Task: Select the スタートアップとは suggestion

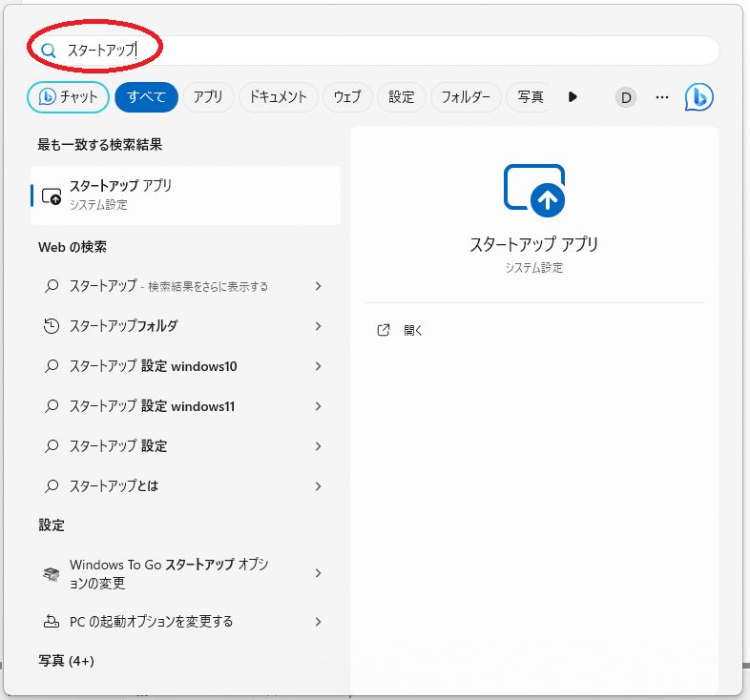Action: (185, 486)
